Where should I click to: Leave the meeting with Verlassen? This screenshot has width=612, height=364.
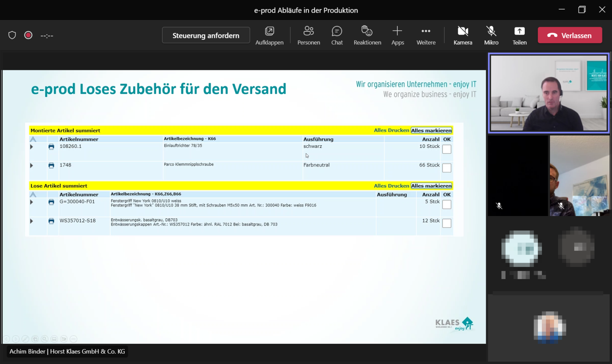(x=570, y=35)
